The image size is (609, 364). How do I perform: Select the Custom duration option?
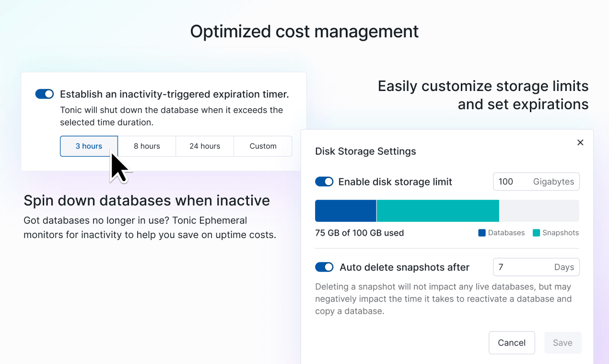tap(263, 146)
